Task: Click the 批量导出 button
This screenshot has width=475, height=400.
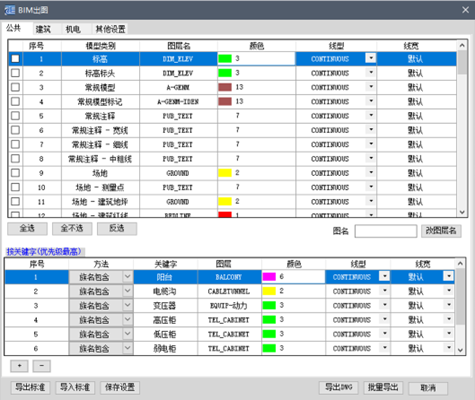Action: (x=383, y=387)
